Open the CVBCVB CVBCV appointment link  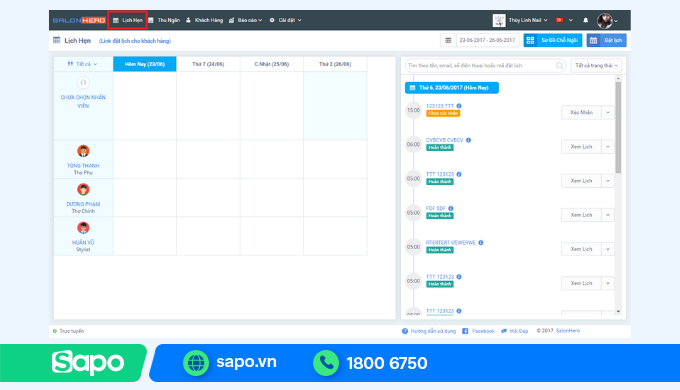(x=445, y=140)
